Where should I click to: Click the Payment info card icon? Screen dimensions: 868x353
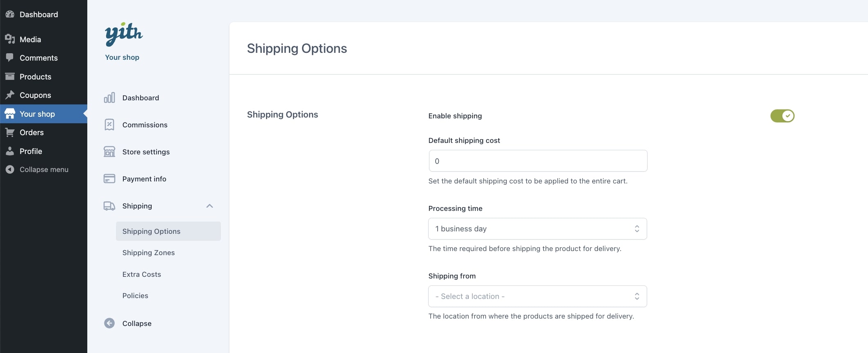109,179
